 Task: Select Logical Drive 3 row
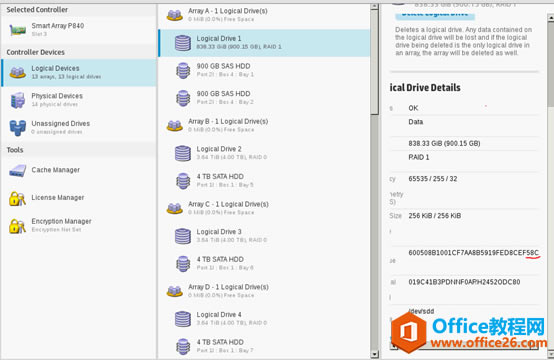point(264,236)
